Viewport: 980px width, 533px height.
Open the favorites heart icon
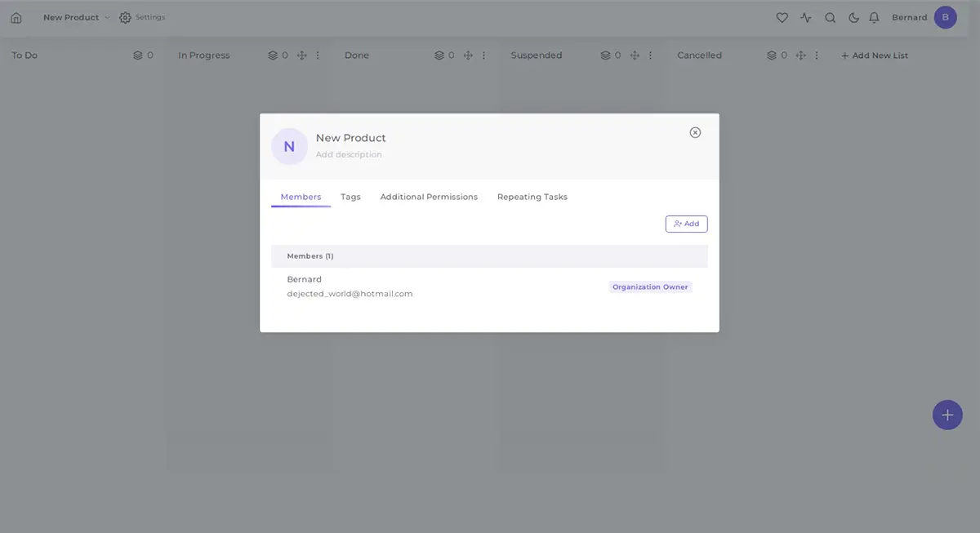[782, 17]
